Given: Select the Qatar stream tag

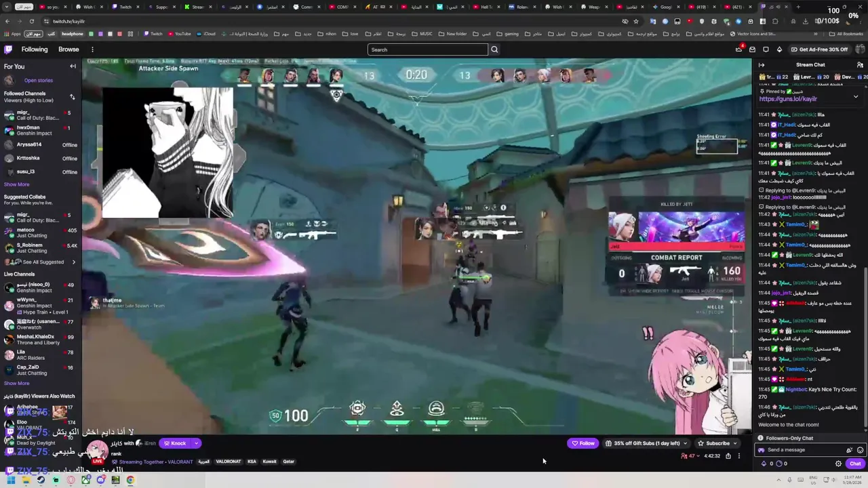Looking at the screenshot, I should coord(289,462).
